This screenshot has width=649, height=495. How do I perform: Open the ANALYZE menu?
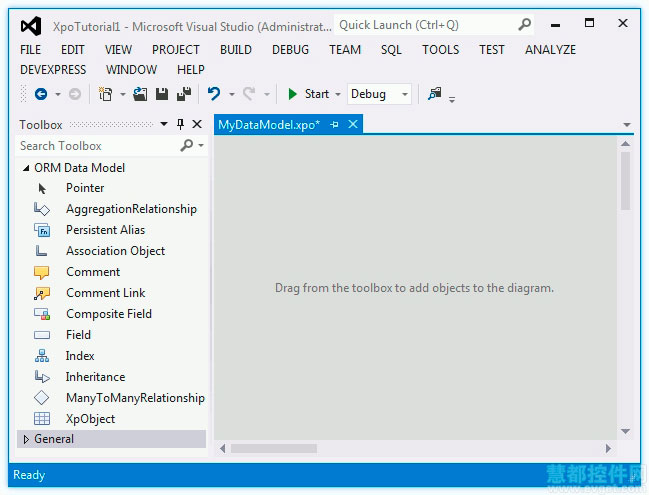click(550, 50)
